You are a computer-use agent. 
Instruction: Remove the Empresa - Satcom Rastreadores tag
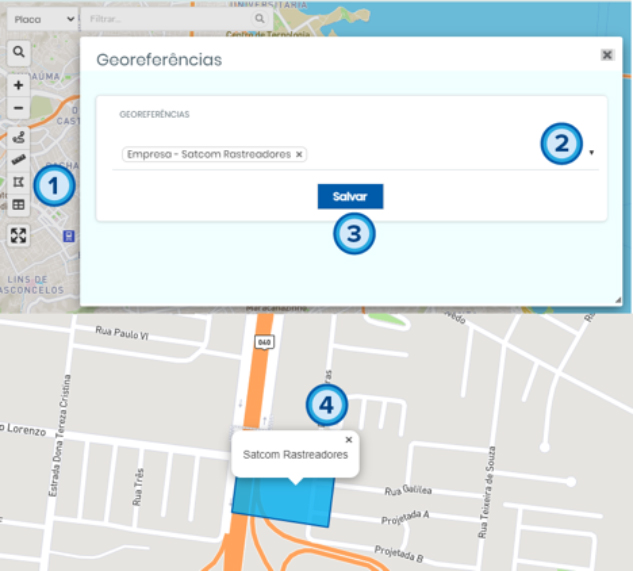point(299,154)
